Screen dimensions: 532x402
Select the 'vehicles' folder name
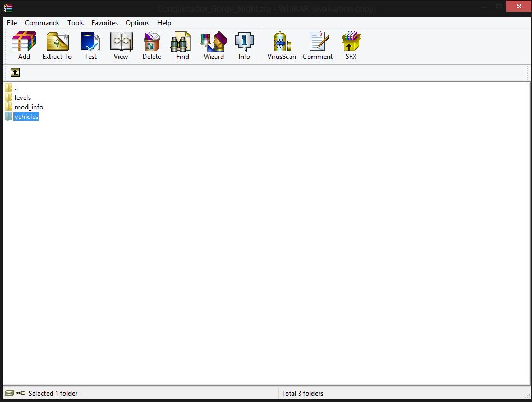(x=26, y=117)
